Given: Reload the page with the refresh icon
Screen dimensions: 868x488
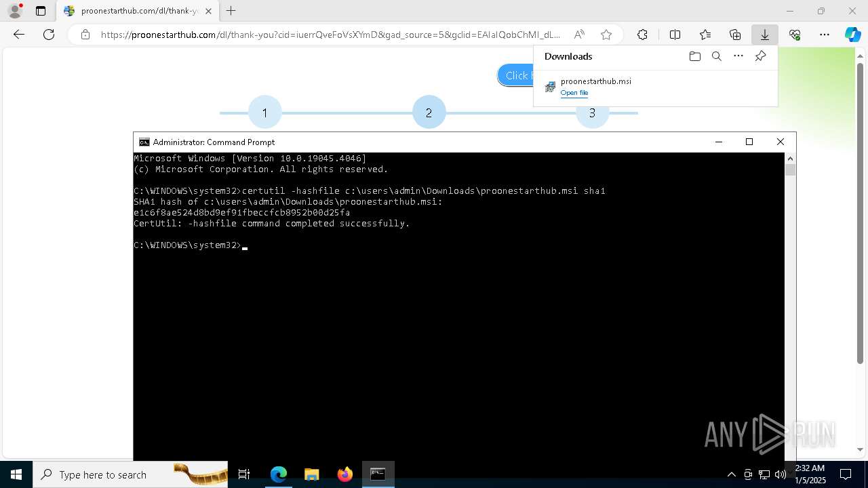Looking at the screenshot, I should click(49, 35).
